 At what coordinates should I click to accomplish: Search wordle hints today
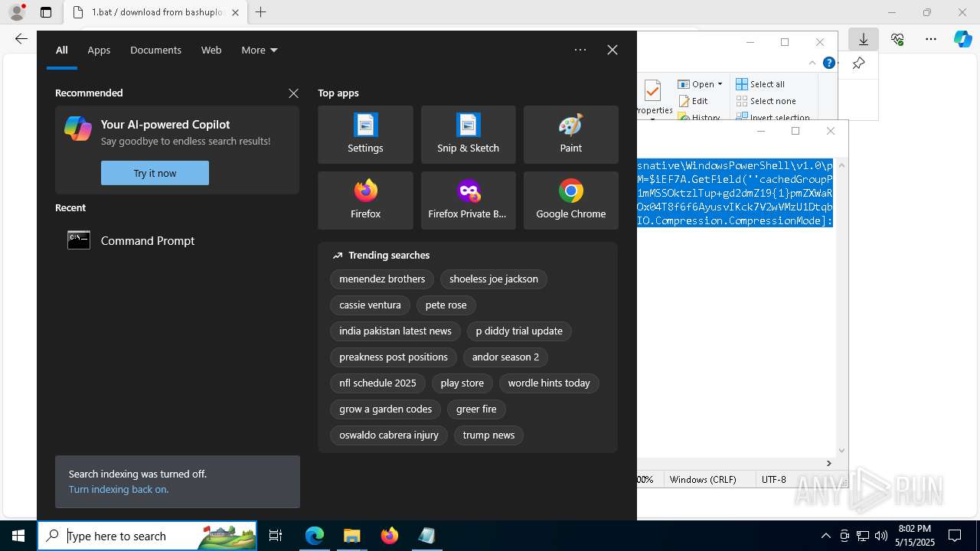549,383
